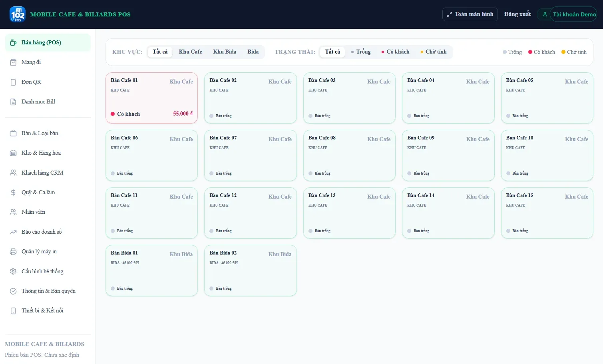The image size is (603, 364).
Task: Click the icon next to Bàn & Loại bàn
Action: [x=13, y=133]
